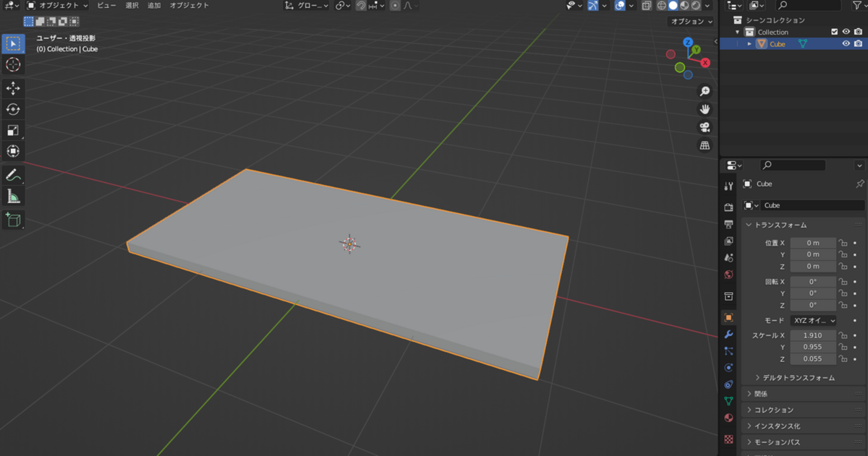
Task: Open the Material properties tab
Action: point(728,418)
